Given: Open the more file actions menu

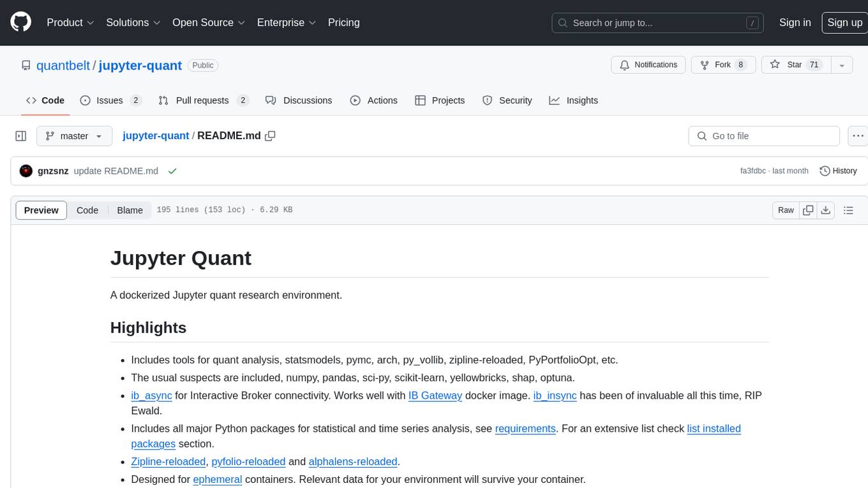Looking at the screenshot, I should (x=858, y=136).
